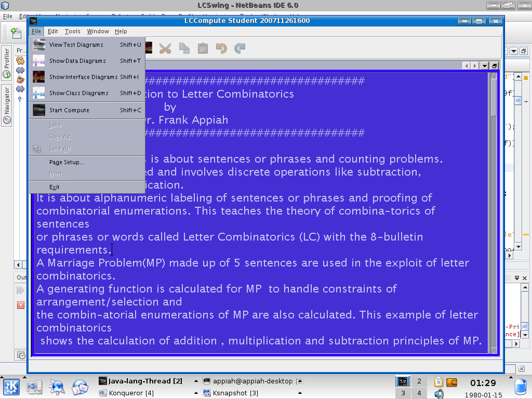Click the disabled Print... menu entry

click(x=87, y=174)
